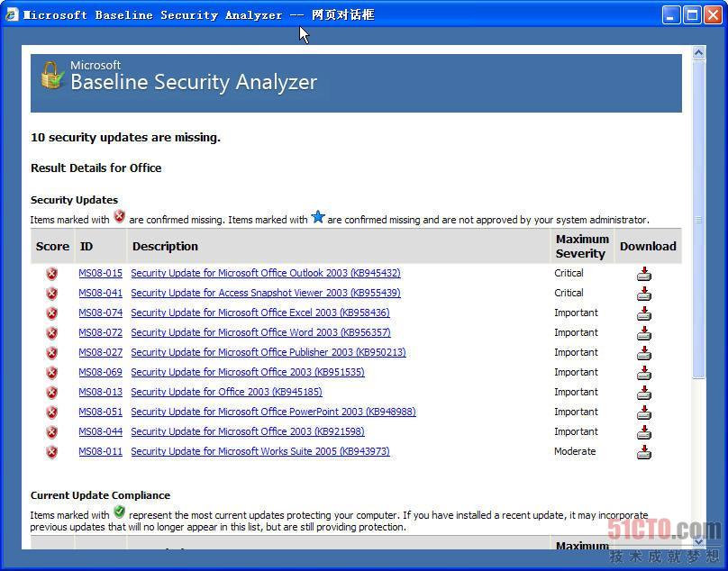Click red shield score icon for MS08-044

pyautogui.click(x=52, y=432)
